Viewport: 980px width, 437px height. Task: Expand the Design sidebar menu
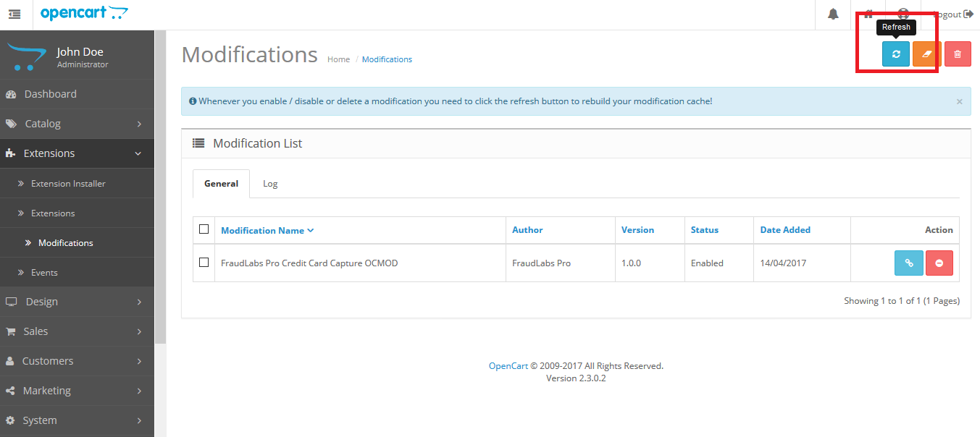77,302
